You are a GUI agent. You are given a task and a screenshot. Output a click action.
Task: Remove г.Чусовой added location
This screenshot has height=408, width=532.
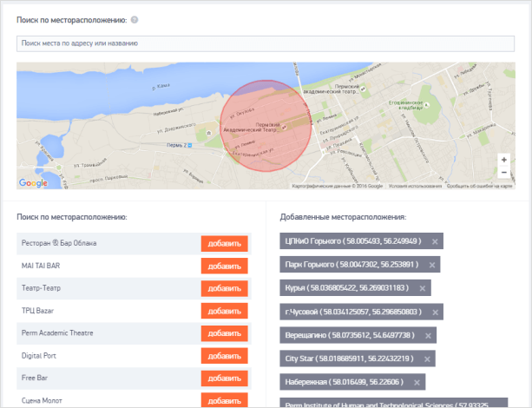[x=435, y=313]
